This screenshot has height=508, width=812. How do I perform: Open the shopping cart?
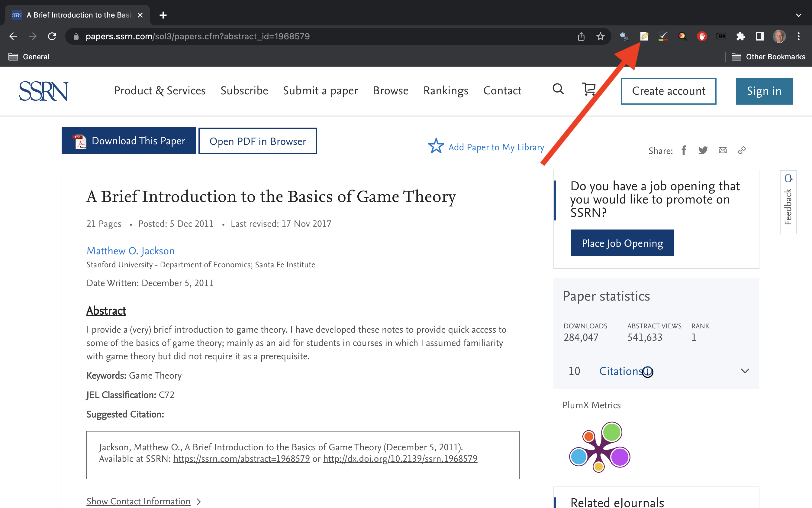[x=589, y=89]
